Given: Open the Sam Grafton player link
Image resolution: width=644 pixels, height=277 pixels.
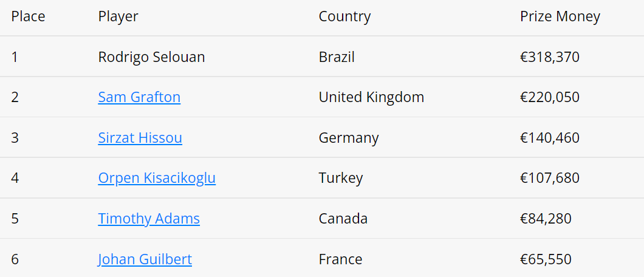Looking at the screenshot, I should pyautogui.click(x=139, y=97).
